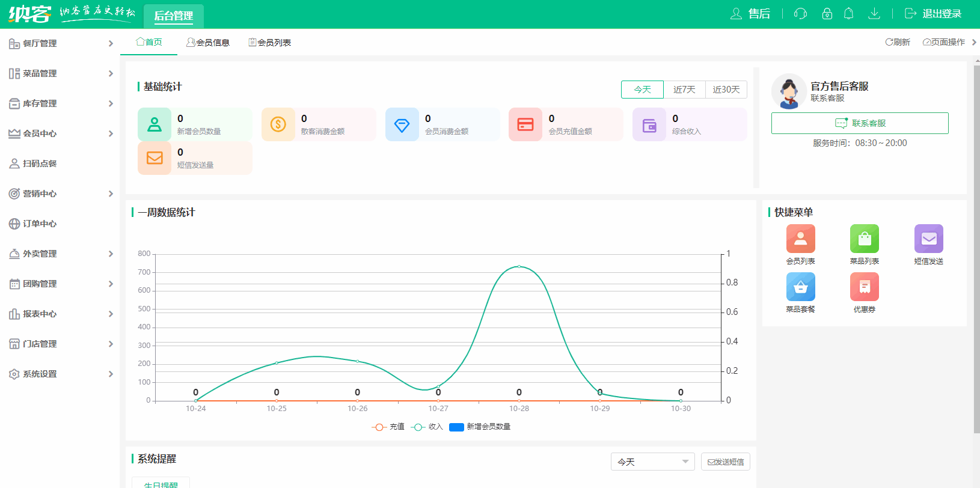Expand the 会员中心 sidebar menu

click(x=60, y=133)
